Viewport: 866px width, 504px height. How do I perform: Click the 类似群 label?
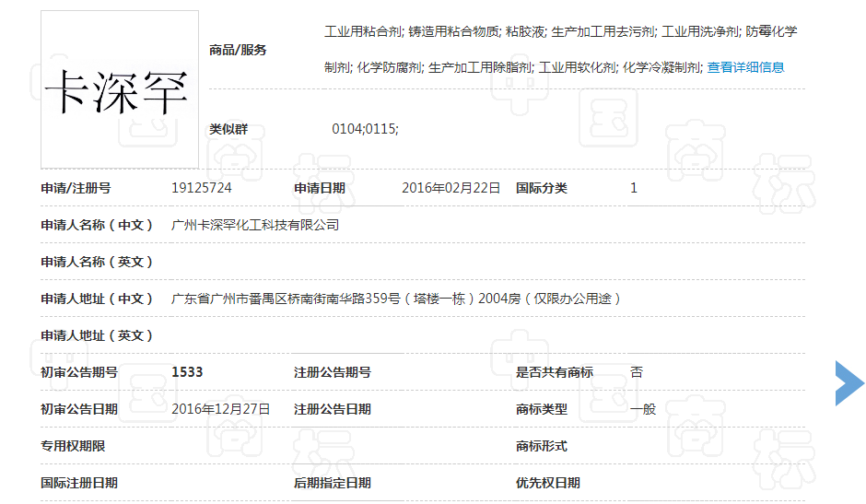[x=228, y=129]
